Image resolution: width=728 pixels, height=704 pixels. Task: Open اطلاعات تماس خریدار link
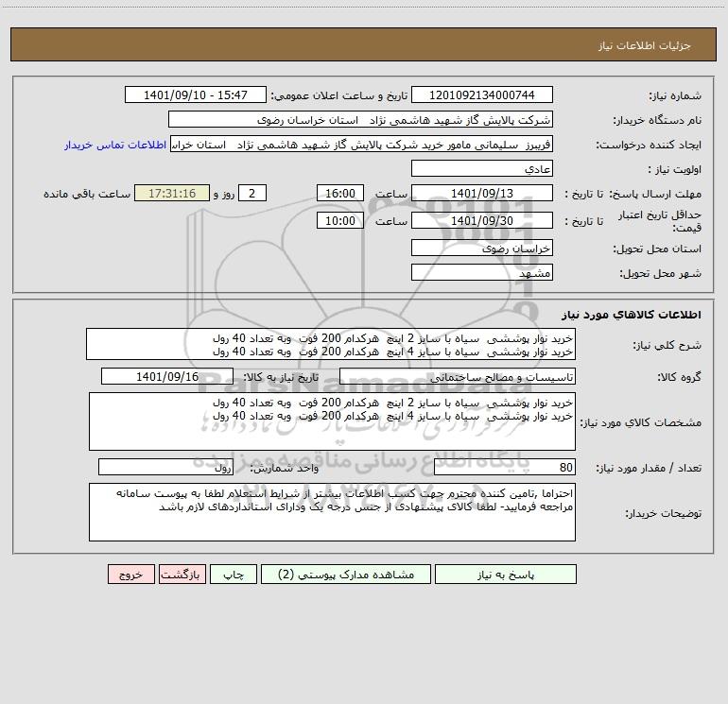tap(115, 145)
